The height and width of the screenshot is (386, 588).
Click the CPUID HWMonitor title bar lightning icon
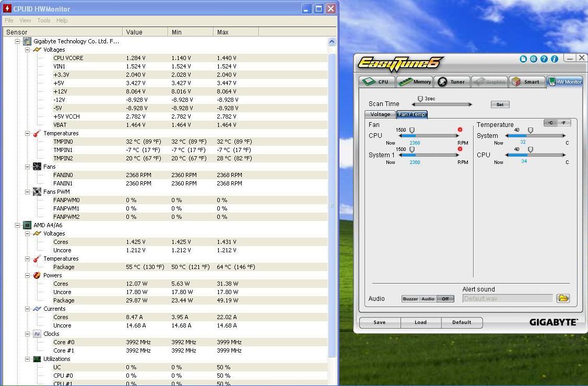[7, 8]
